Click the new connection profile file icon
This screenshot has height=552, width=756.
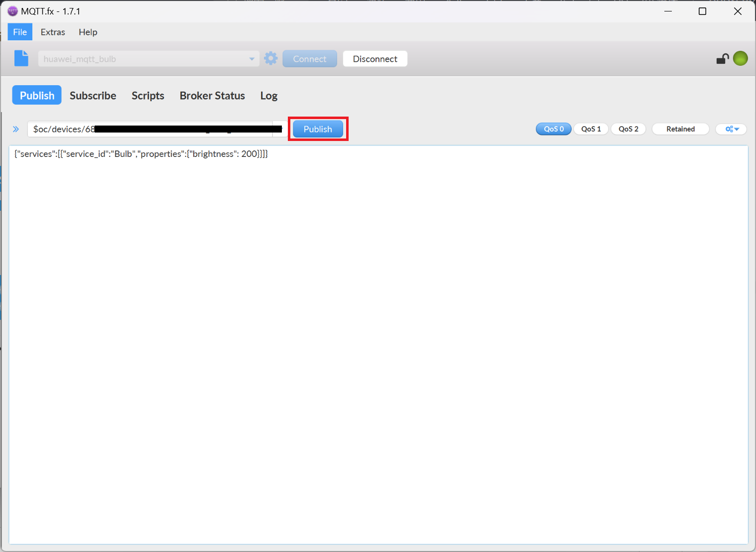(21, 58)
